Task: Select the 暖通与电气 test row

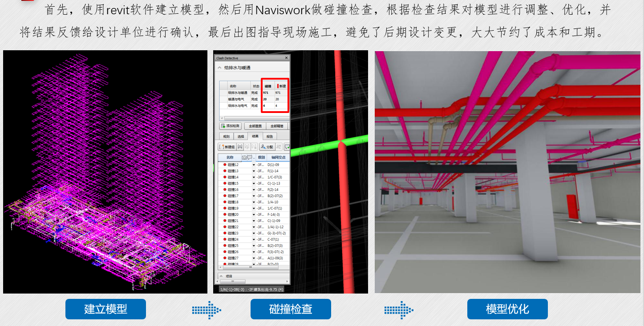Action: [255, 99]
